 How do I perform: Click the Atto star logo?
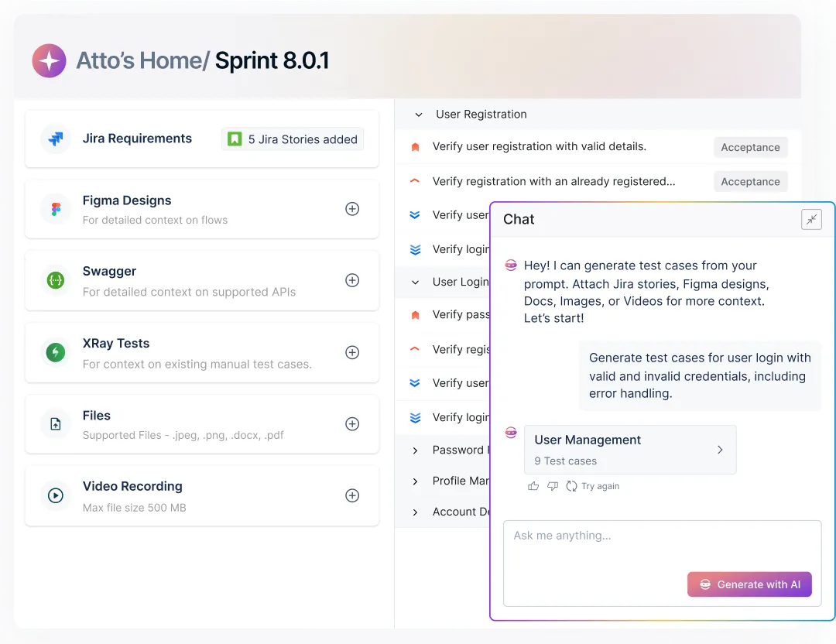point(49,60)
